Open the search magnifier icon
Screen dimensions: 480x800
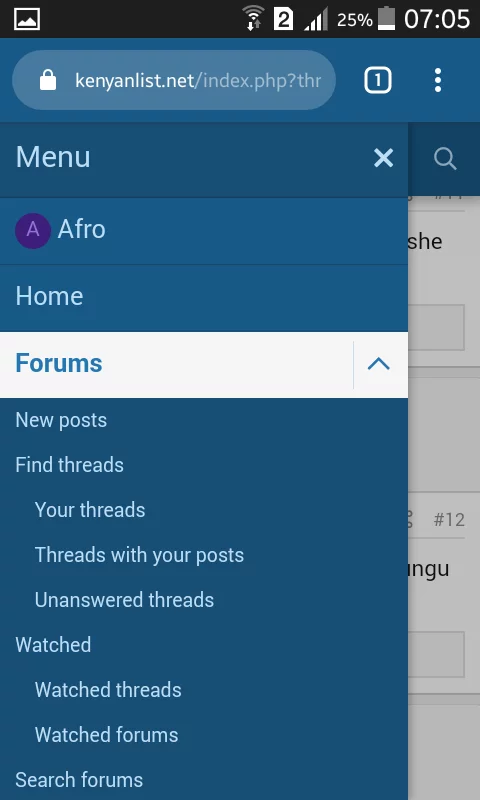445,159
